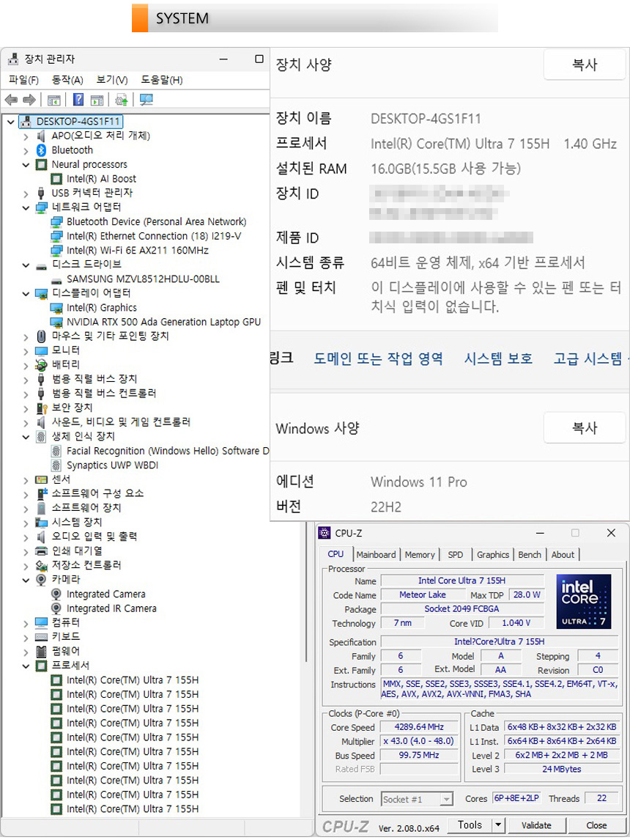
Task: Collapse the 프로세서 category
Action: 26,666
